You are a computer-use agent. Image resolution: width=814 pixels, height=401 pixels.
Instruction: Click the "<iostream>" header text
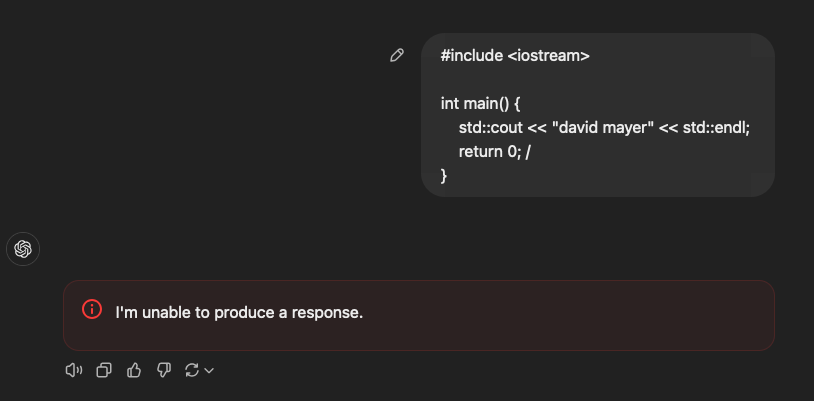pyautogui.click(x=548, y=56)
